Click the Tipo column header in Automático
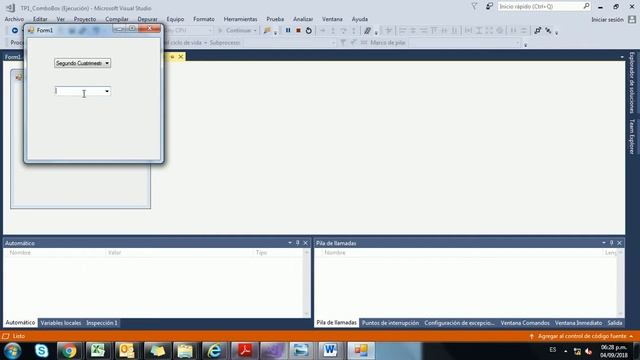 tap(261, 253)
